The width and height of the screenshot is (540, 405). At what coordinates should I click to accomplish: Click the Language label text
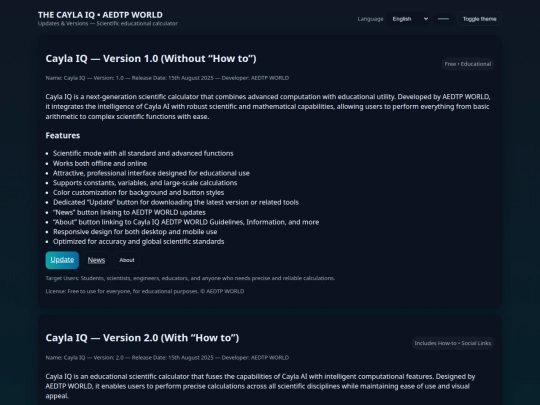point(370,19)
